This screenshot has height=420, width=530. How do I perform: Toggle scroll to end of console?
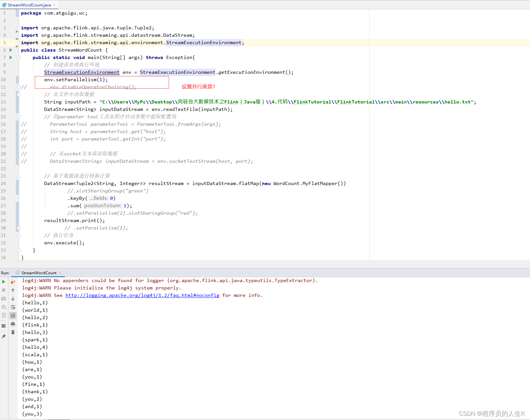pos(13,315)
